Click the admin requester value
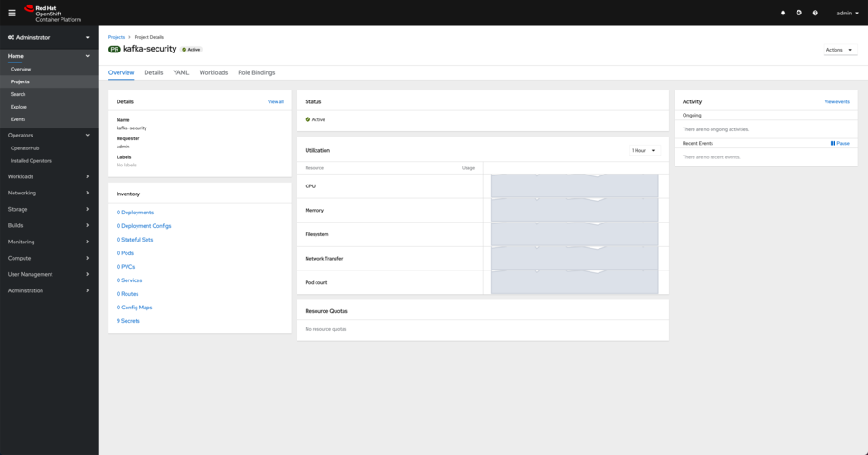The width and height of the screenshot is (868, 455). point(123,147)
